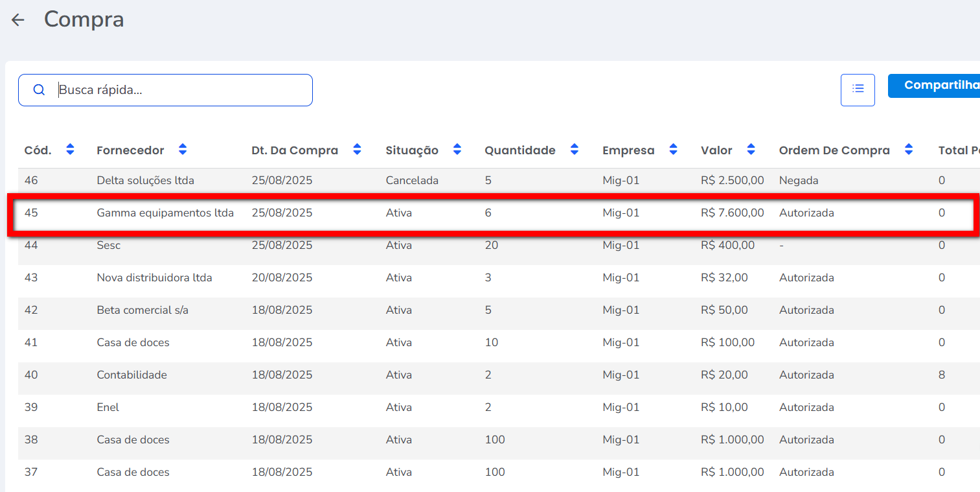
Task: Sort by Dt. Da Compra arrows
Action: click(357, 150)
